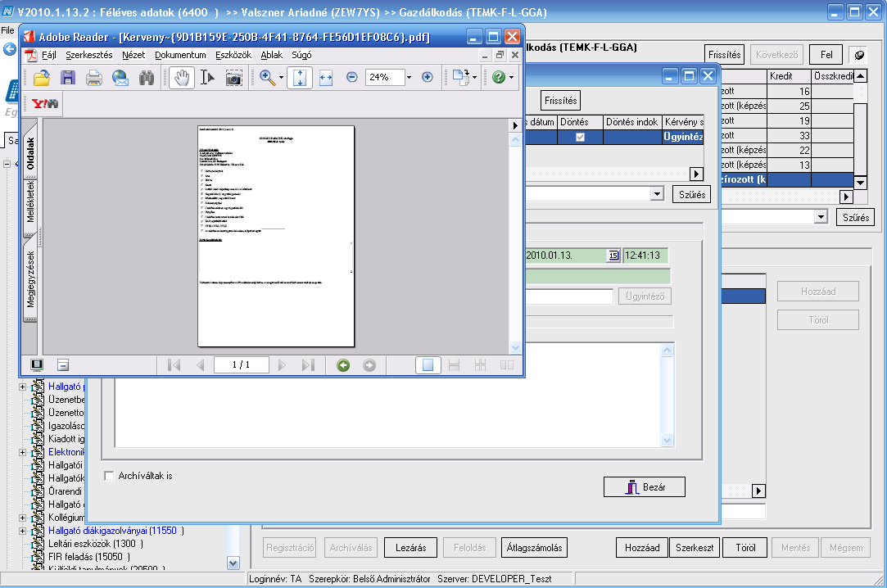
Task: Click the Hozzáad button at bottom
Action: (642, 548)
